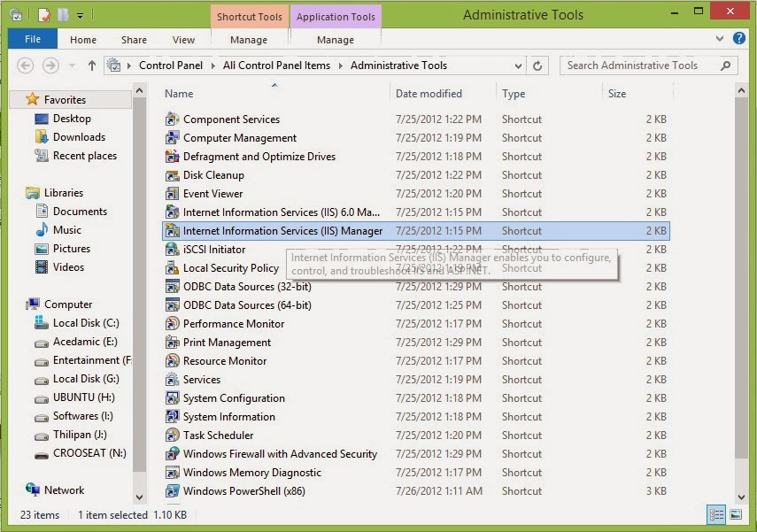This screenshot has width=757, height=532.
Task: Click inside the Search Administrative Tools box
Action: pyautogui.click(x=637, y=65)
